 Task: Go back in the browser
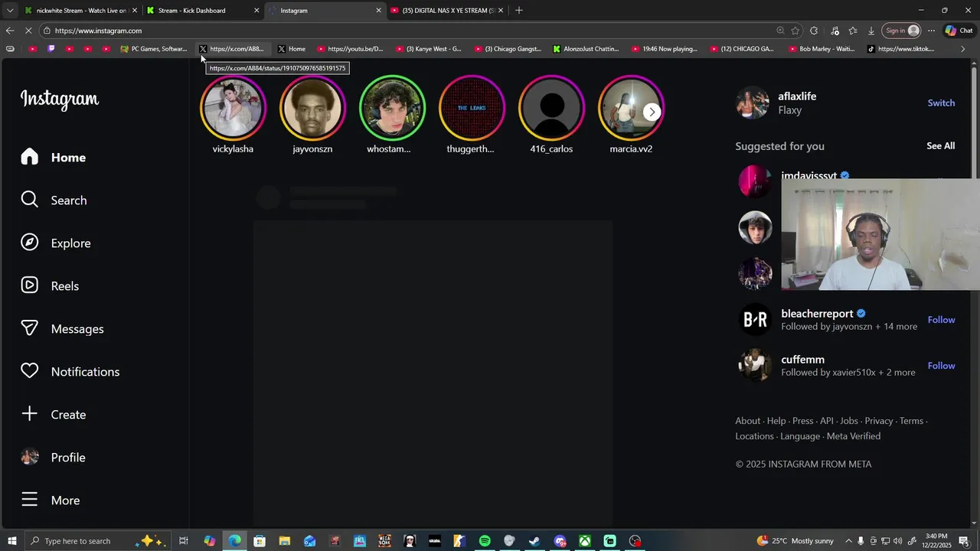tap(10, 31)
